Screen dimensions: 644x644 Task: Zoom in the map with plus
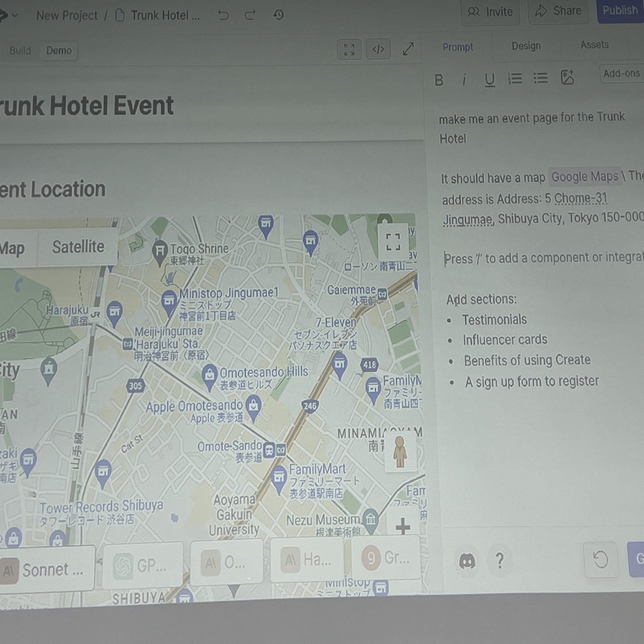(403, 527)
